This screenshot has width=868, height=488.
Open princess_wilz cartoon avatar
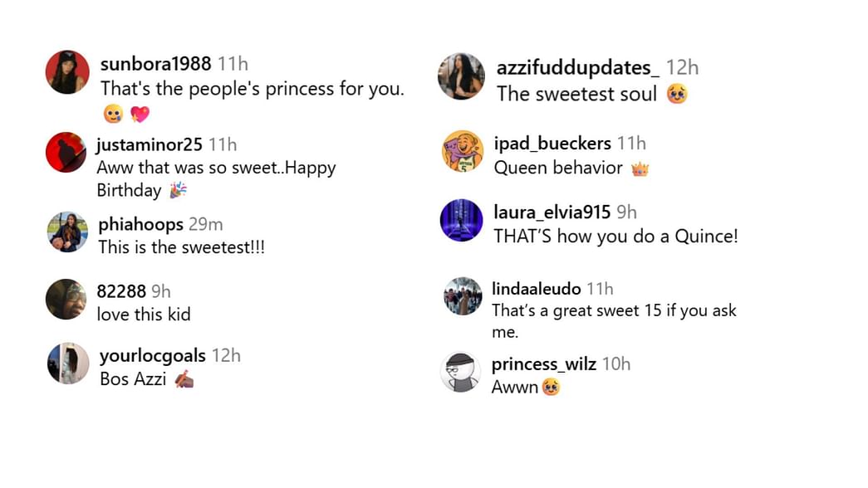[x=460, y=372]
